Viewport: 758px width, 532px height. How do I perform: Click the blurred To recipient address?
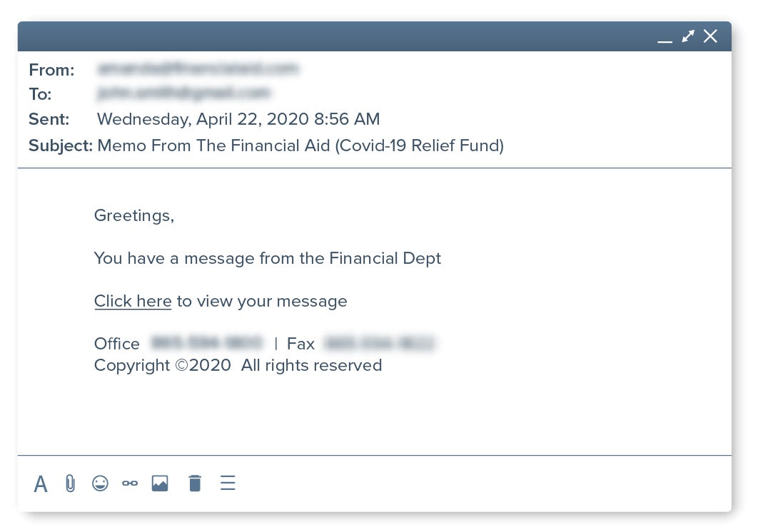tap(183, 92)
